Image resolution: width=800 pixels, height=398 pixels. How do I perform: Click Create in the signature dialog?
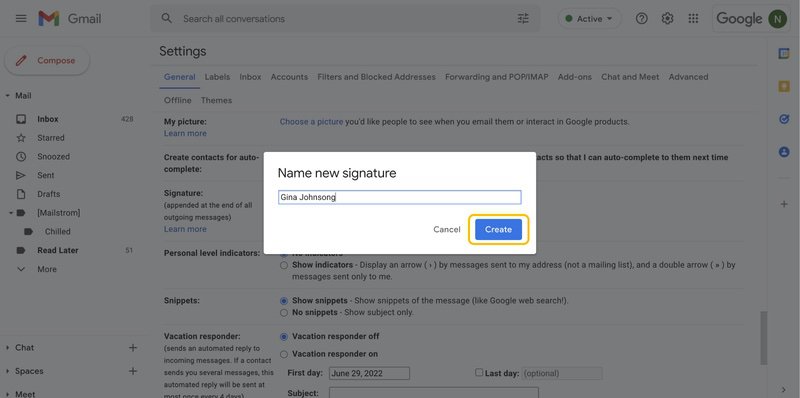pos(498,230)
